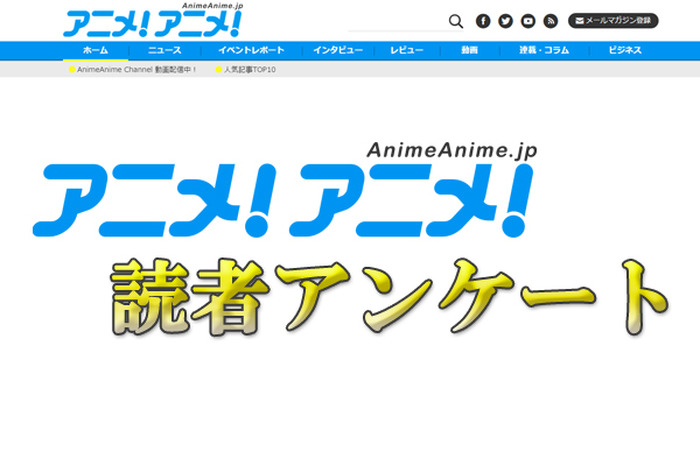Go to the ニュース tab
The width and height of the screenshot is (700, 466).
click(x=164, y=50)
